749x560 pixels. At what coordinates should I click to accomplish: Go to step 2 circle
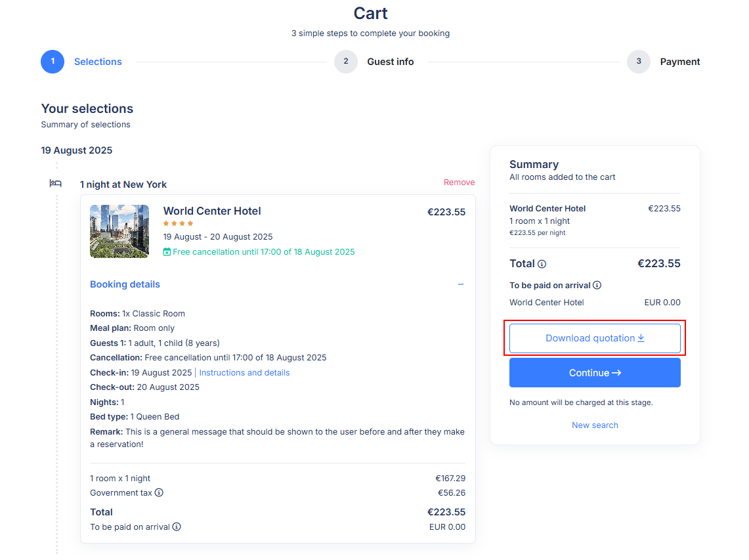(x=346, y=62)
